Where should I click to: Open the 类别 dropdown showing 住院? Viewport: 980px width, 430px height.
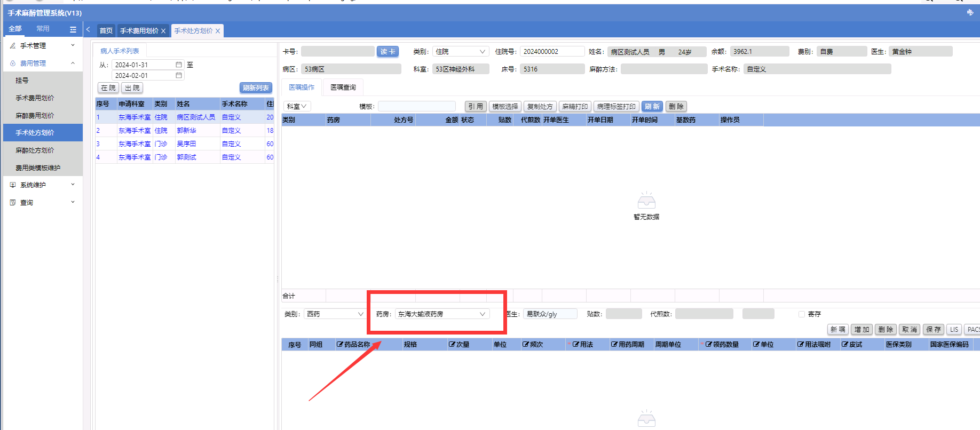(461, 52)
